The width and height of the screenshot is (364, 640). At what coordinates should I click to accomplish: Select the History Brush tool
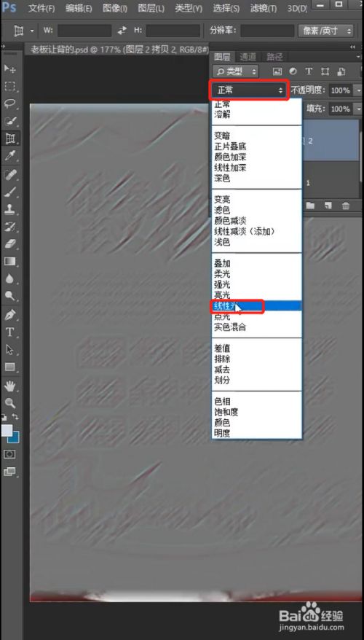9,227
